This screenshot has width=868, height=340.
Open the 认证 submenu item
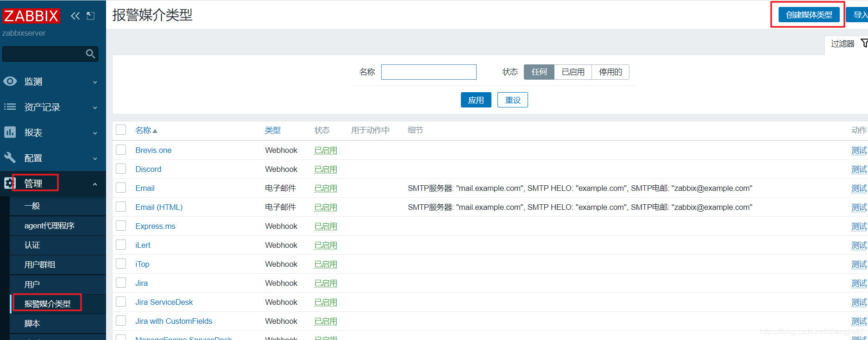(58, 245)
